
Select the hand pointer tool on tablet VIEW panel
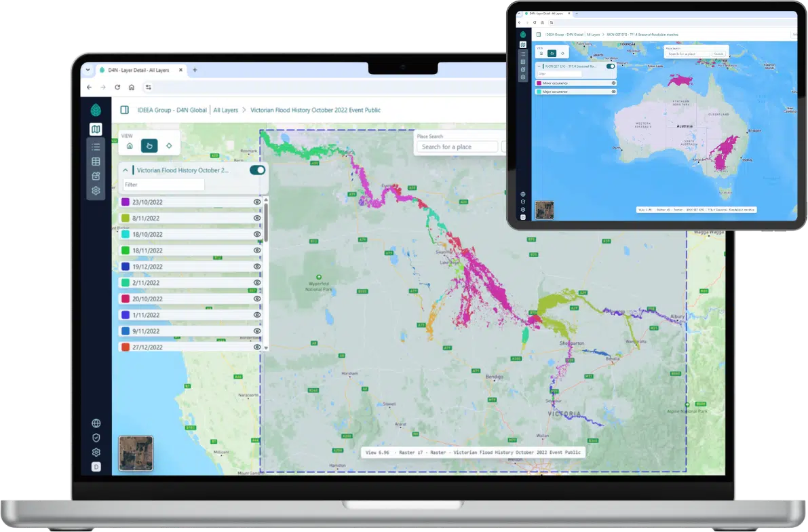click(x=552, y=53)
